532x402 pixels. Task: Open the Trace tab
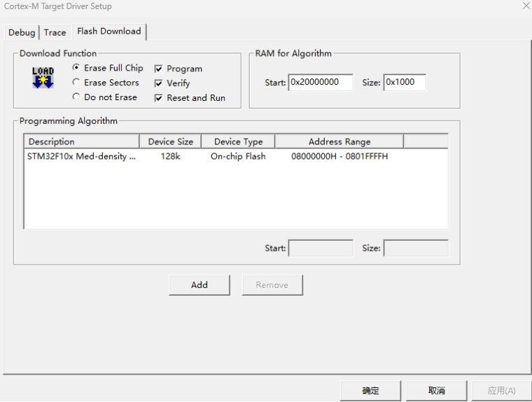(55, 33)
